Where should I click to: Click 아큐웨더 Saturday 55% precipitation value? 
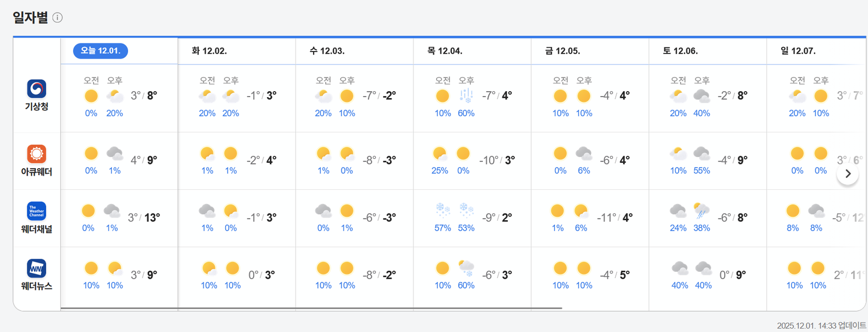click(701, 171)
